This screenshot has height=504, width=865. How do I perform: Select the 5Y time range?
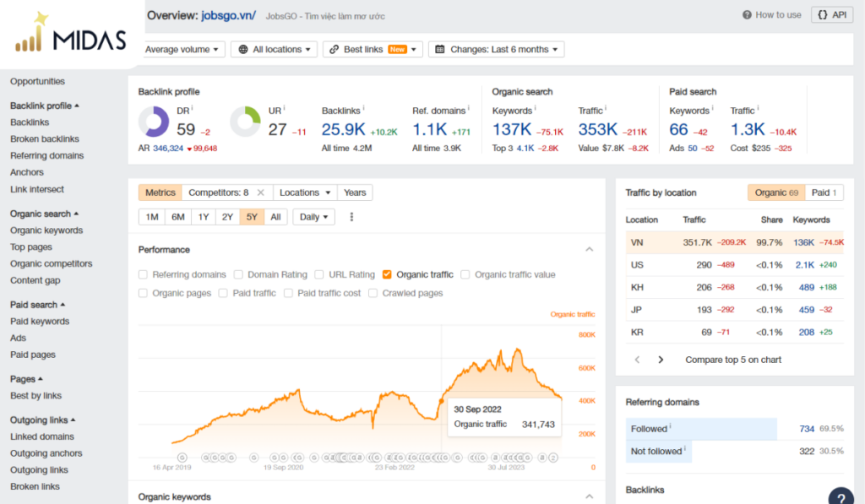(x=252, y=217)
